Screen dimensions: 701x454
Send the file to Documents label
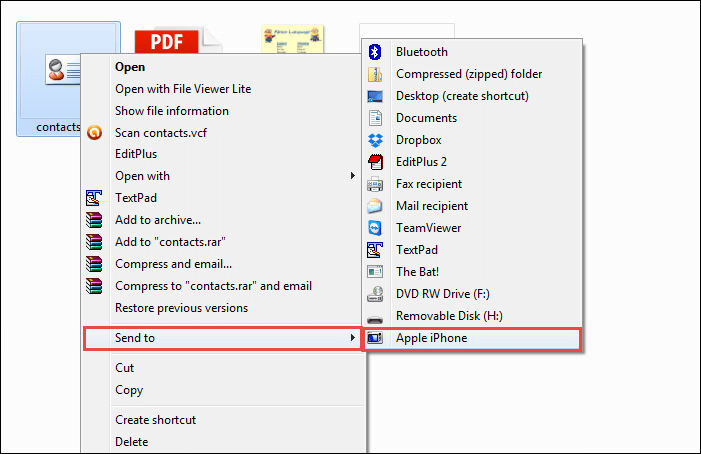pos(427,118)
